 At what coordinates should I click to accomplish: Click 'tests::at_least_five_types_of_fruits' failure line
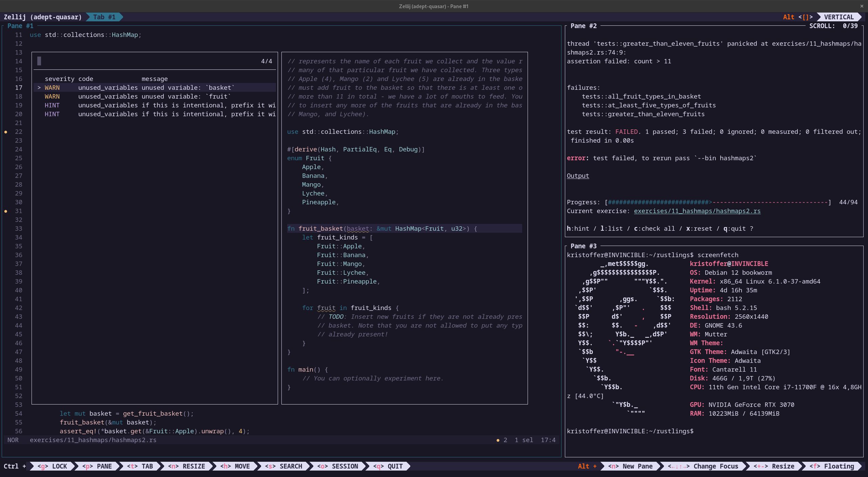point(649,105)
